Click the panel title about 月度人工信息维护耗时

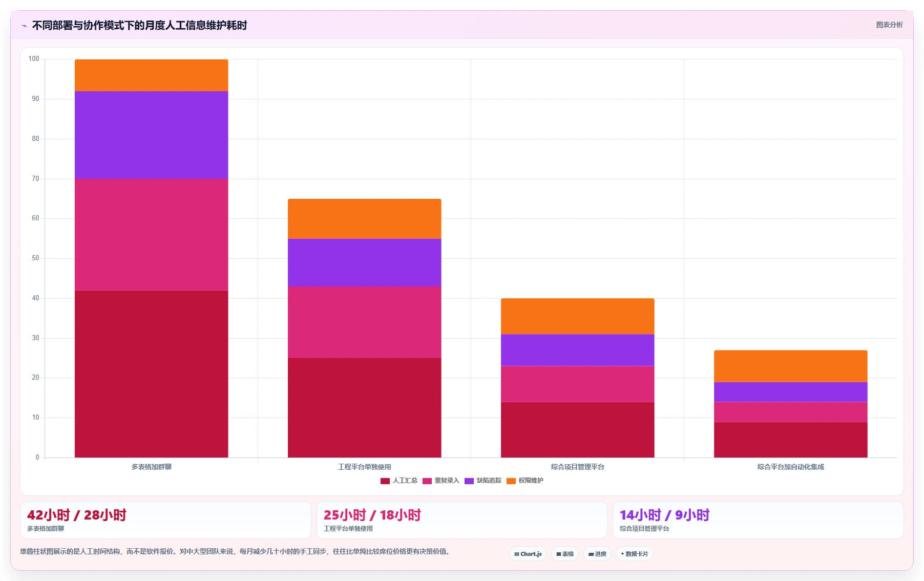point(139,26)
